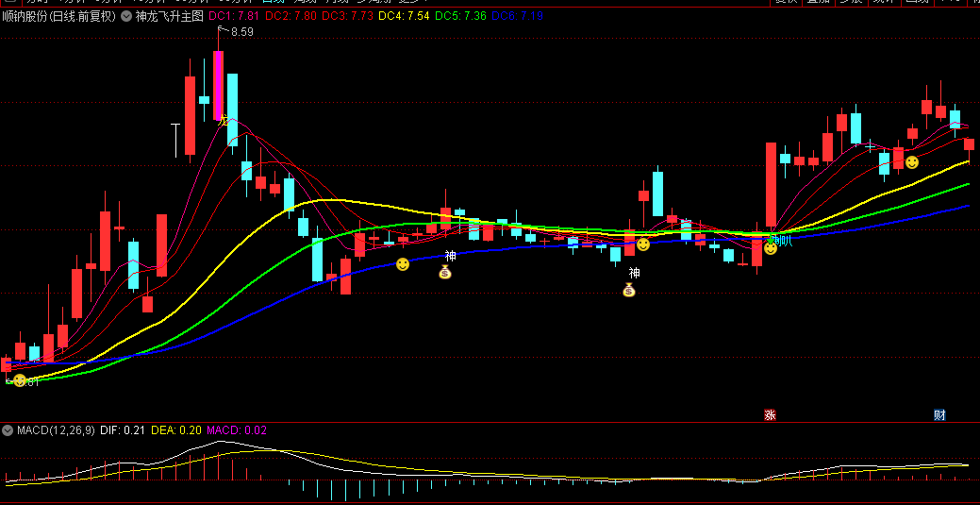Click the money bag icon under first 神
The width and height of the screenshot is (980, 505).
[445, 272]
